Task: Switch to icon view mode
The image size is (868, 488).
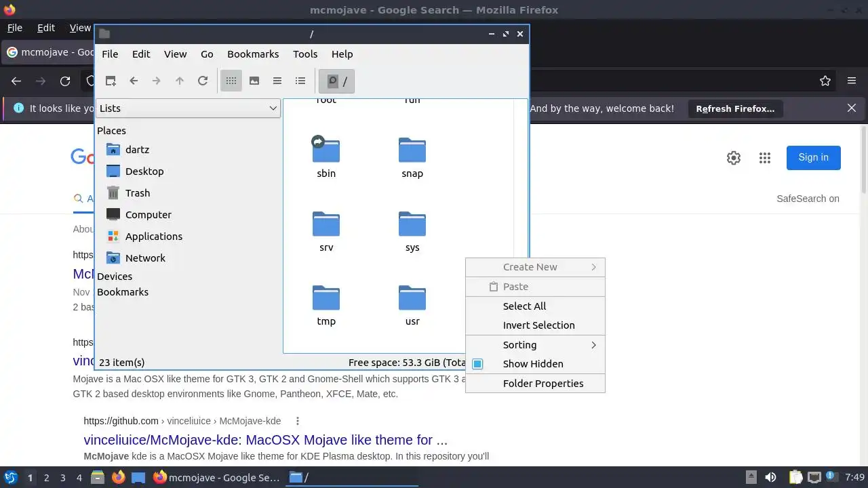Action: [x=231, y=81]
